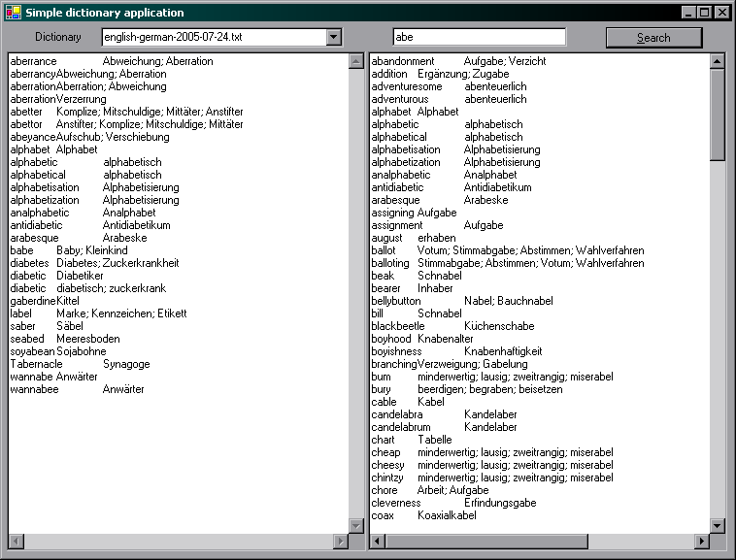Click left list's scroll up arrow
This screenshot has height=560, width=736.
click(x=356, y=61)
